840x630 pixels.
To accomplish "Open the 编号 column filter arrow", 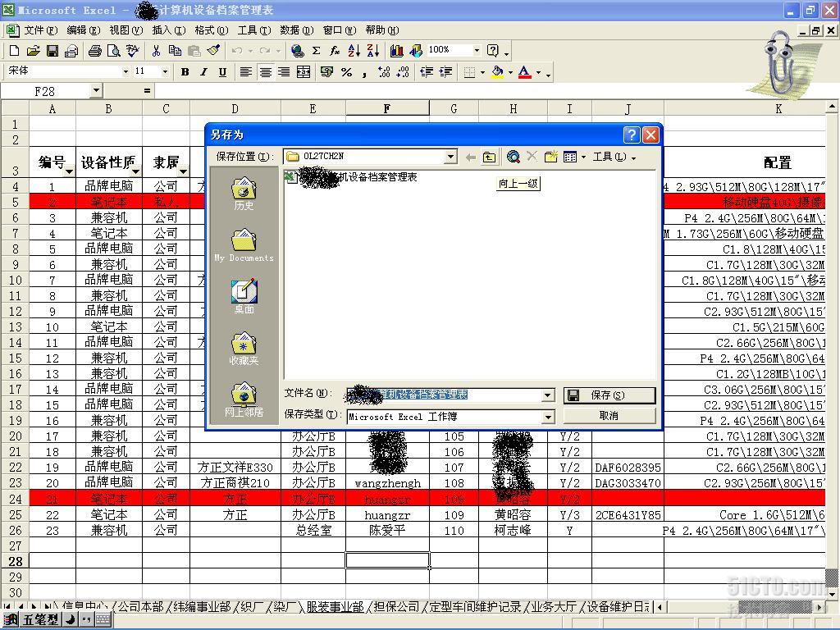I will tap(69, 171).
